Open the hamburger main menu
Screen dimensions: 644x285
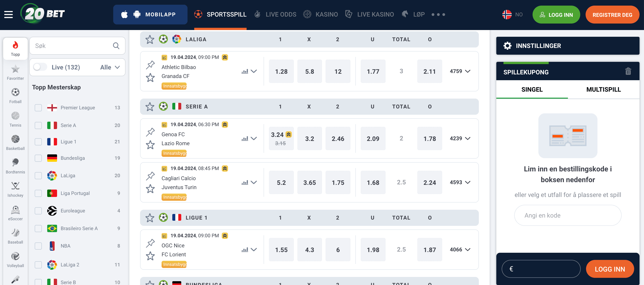coord(9,15)
